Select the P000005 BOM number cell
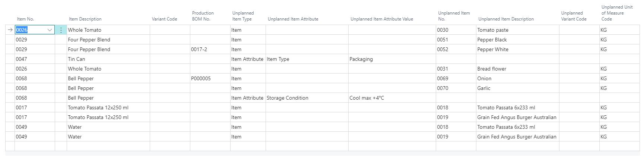 pos(210,78)
